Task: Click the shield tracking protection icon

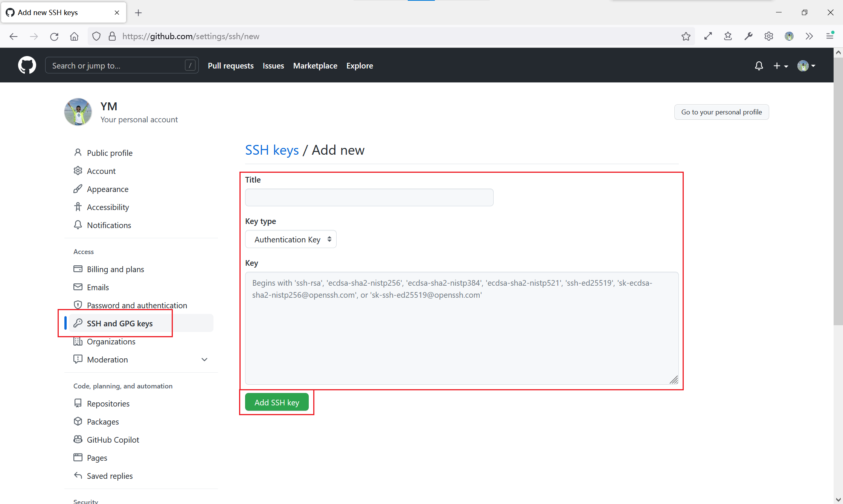Action: tap(96, 37)
